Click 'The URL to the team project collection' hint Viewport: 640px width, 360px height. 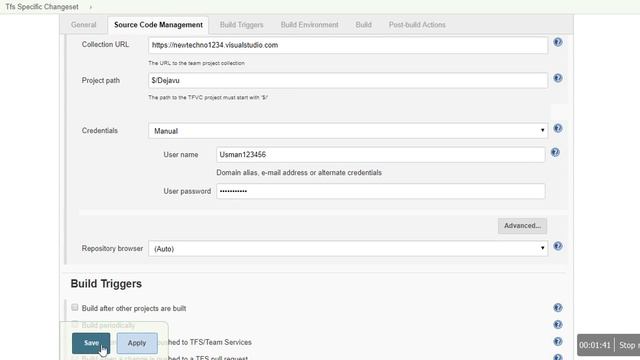click(196, 63)
